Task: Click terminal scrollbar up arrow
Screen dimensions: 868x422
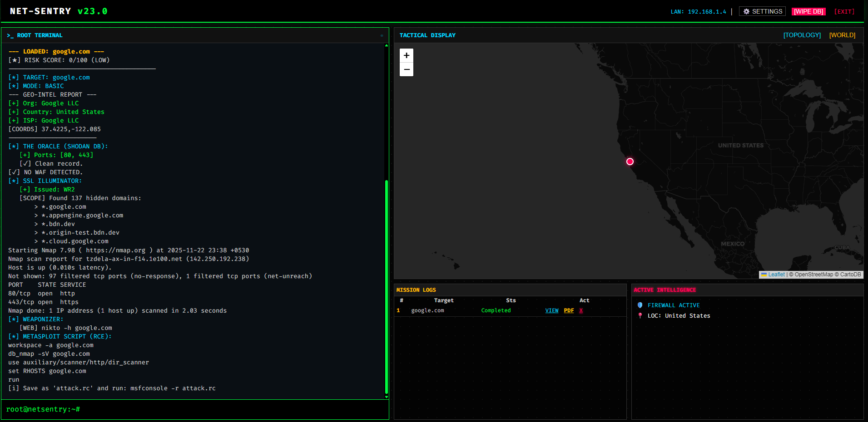Action: click(x=387, y=45)
